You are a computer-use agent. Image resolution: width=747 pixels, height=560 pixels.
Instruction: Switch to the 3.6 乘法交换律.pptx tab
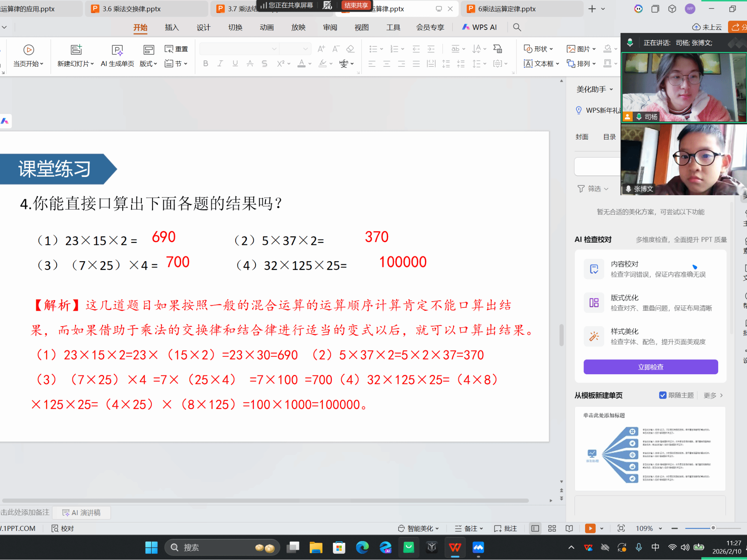pos(147,9)
